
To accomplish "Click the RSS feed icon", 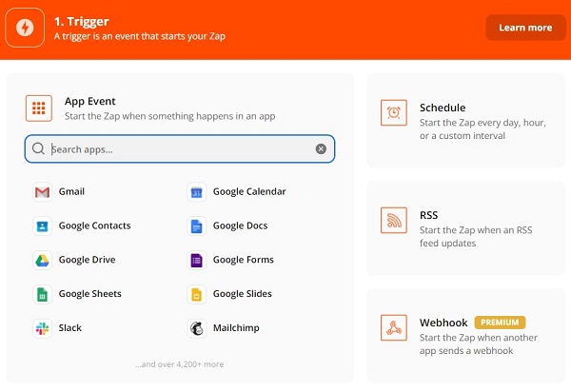I will [394, 220].
